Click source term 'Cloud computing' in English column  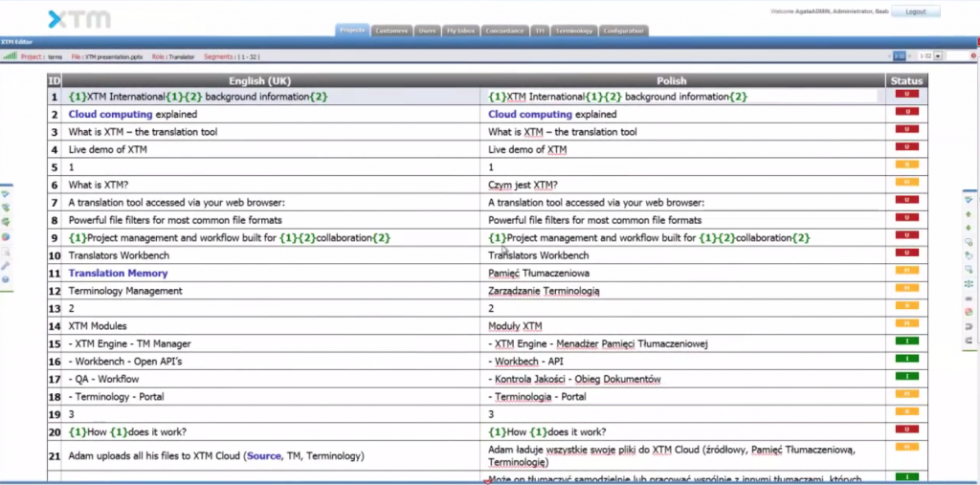point(111,115)
